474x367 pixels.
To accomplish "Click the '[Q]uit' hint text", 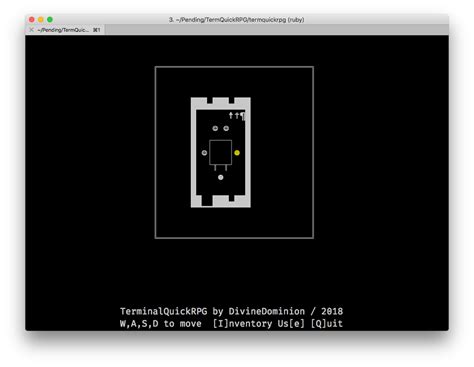I will click(x=327, y=324).
